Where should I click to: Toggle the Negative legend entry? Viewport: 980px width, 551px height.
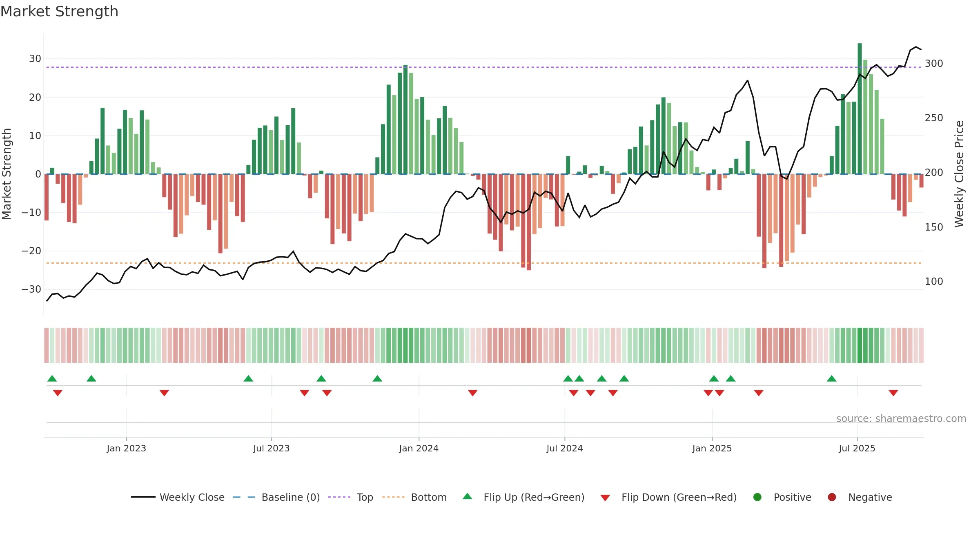coord(860,497)
